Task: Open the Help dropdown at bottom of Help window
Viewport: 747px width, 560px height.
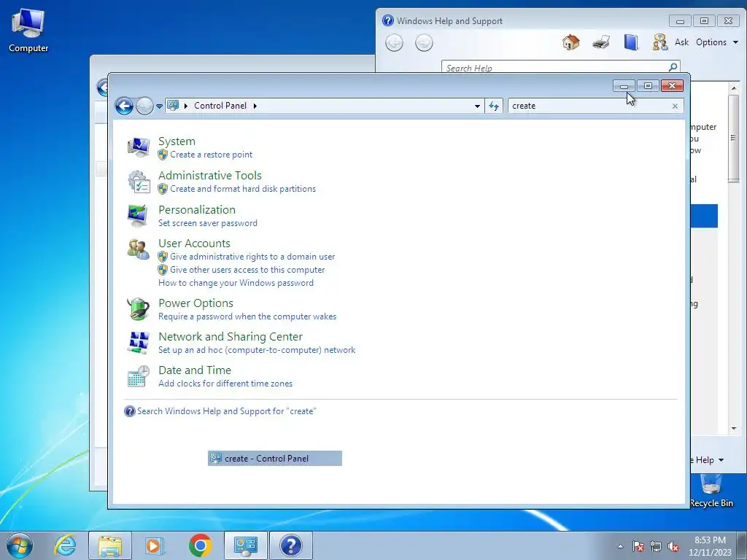Action: tap(708, 460)
